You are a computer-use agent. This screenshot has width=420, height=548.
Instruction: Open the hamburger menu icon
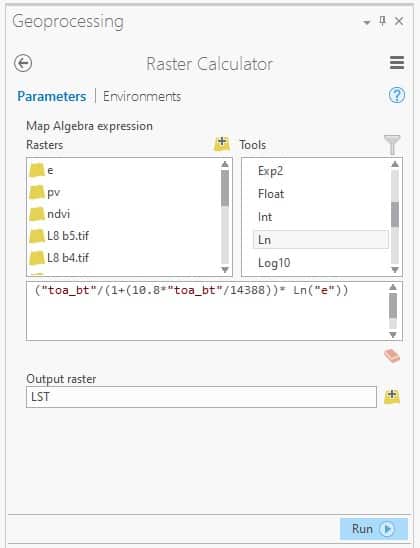tap(397, 63)
